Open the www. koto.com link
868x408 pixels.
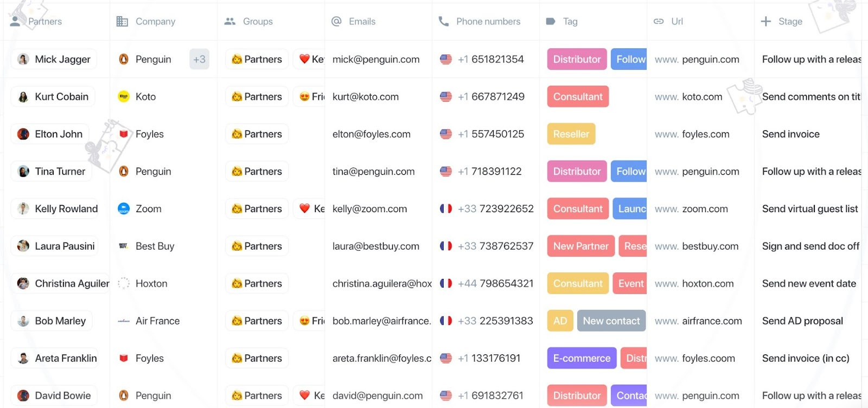pos(688,97)
